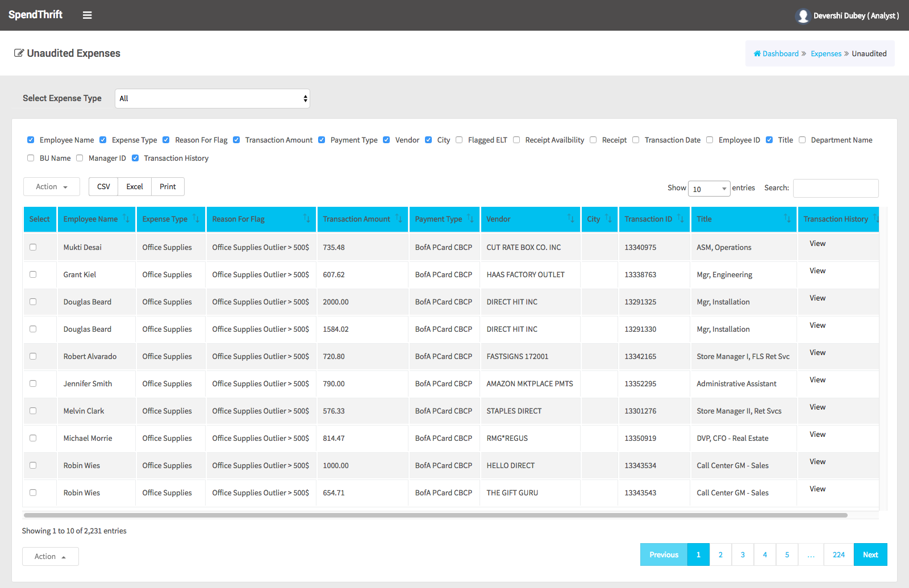Sort by Employee Name column arrows

[126, 219]
